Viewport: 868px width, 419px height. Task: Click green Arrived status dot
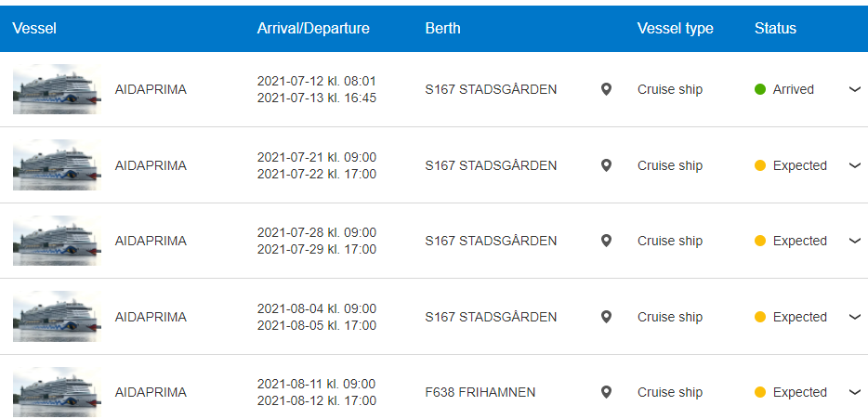click(760, 89)
